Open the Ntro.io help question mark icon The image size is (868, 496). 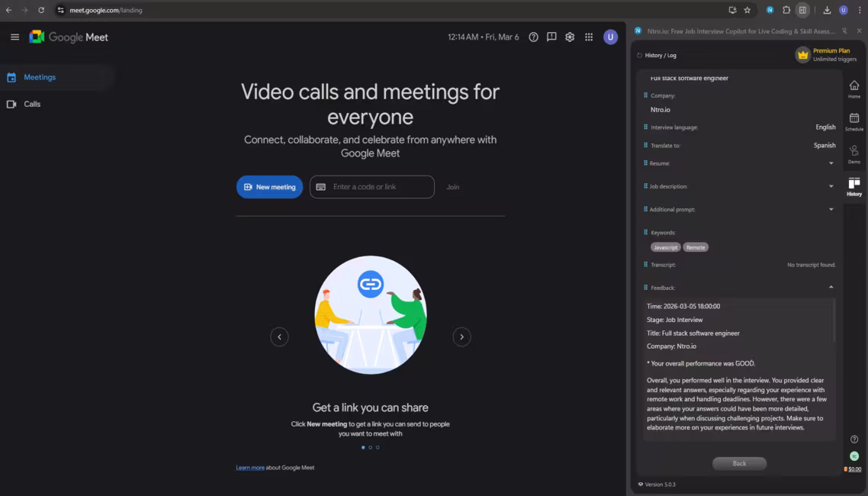[854, 440]
